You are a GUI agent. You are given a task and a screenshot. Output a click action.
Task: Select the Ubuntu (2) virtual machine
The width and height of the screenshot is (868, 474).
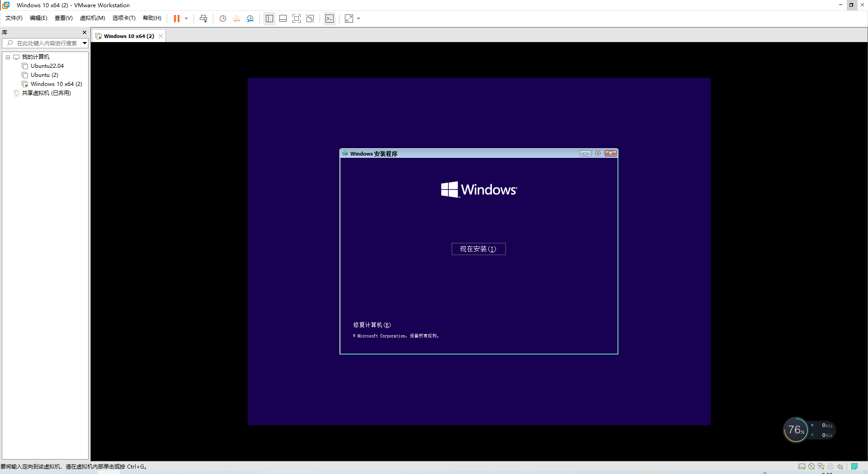coord(44,75)
